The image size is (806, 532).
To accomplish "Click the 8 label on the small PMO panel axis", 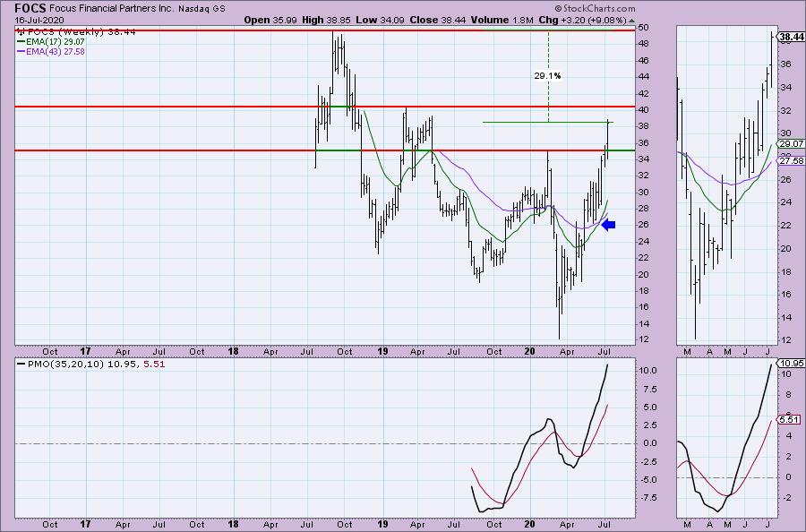I will [x=788, y=395].
